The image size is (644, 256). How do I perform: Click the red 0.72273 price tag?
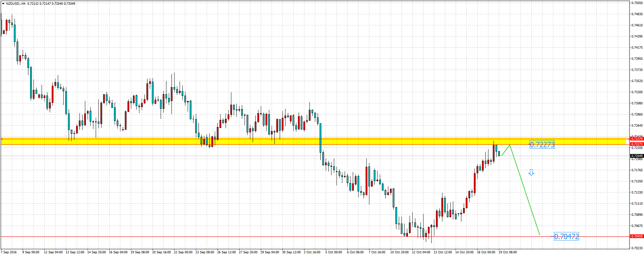[637, 144]
